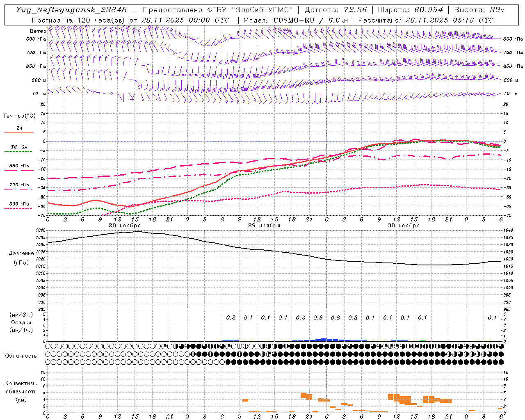The width and height of the screenshot is (525, 420).
Task: Click the '(мм/3ч.)' precipitation unit label
Action: coord(21,315)
